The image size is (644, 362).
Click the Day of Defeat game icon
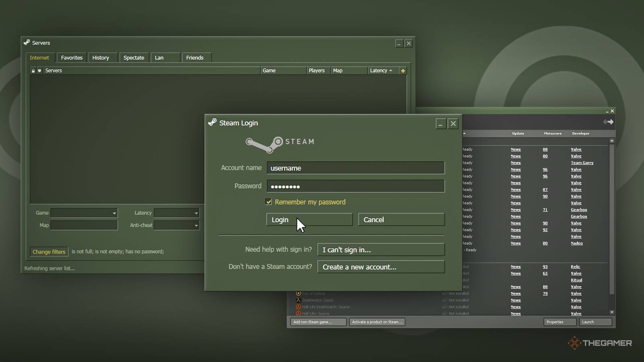point(298,294)
